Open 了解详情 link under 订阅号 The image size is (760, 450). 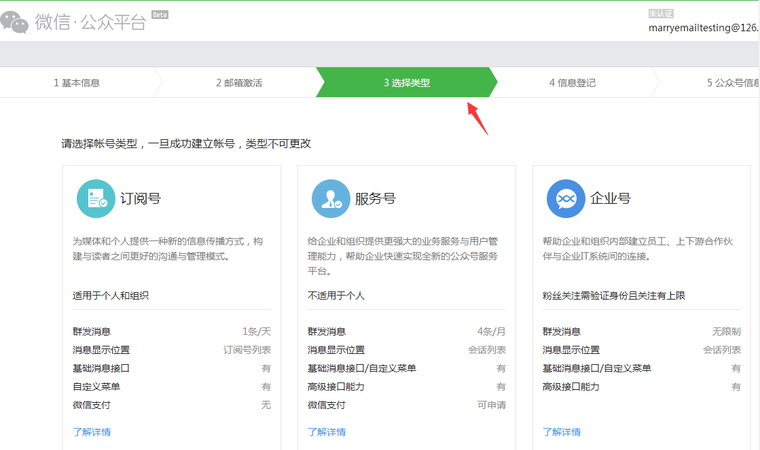click(x=92, y=432)
